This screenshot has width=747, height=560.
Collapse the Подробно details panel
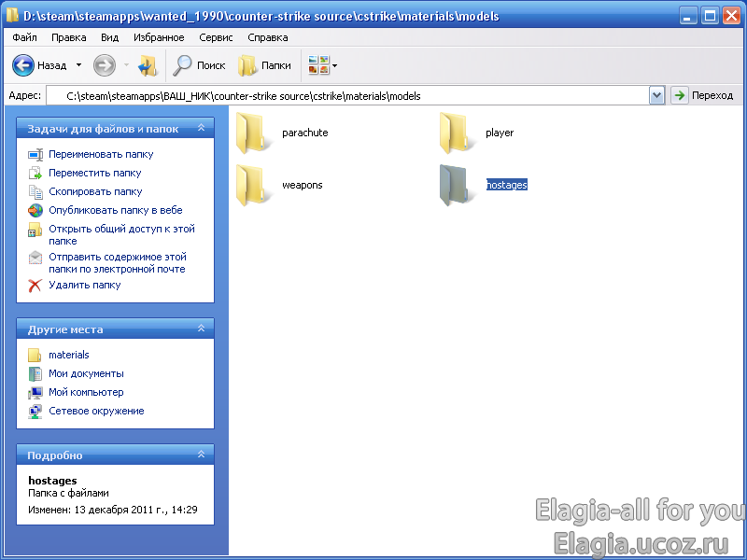tap(201, 455)
